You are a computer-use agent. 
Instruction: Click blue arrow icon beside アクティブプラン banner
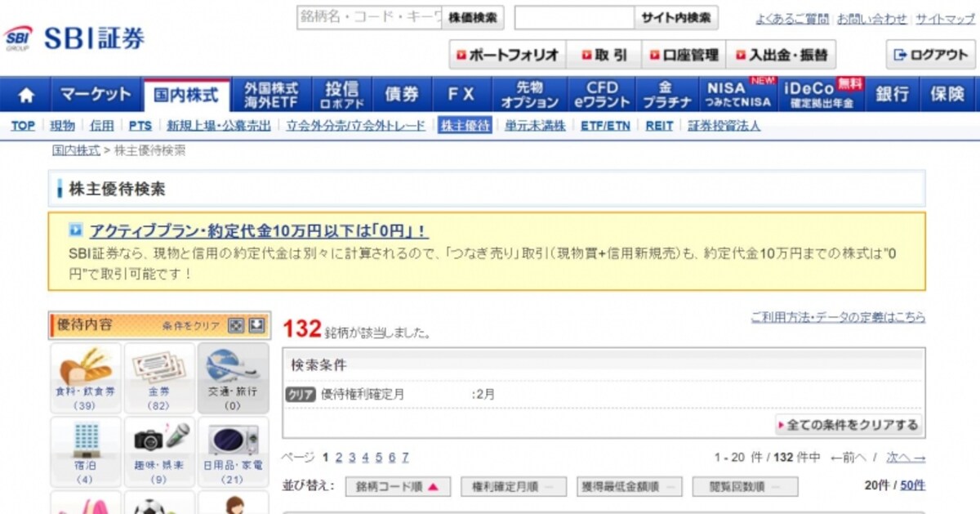pos(76,230)
